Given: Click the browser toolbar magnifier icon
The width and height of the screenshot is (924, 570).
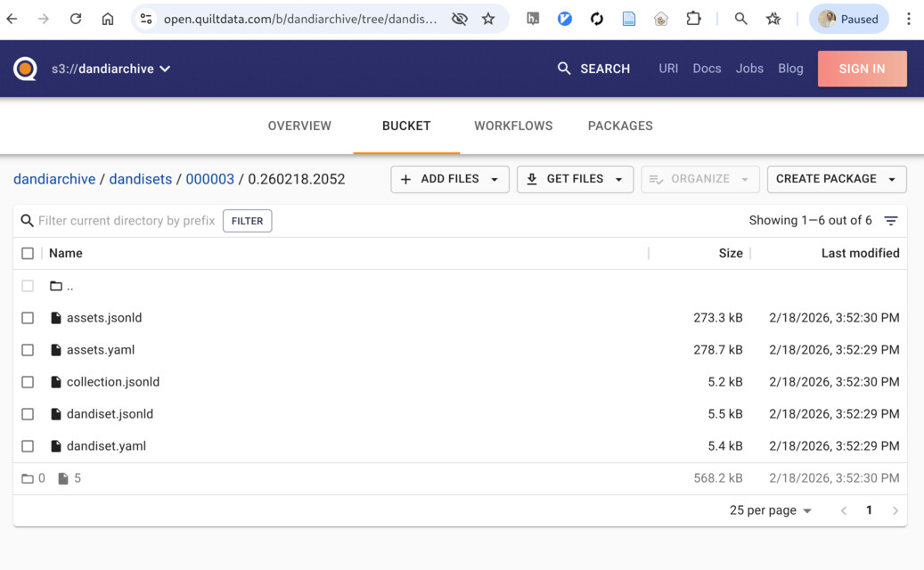Looking at the screenshot, I should pyautogui.click(x=741, y=19).
